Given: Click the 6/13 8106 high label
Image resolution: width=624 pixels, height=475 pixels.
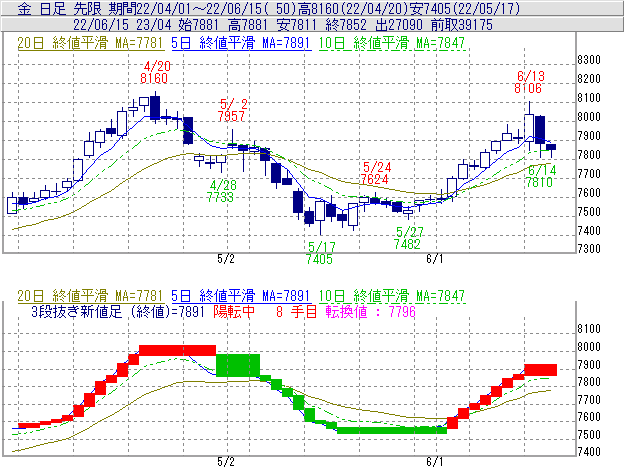Looking at the screenshot, I should click(529, 82).
